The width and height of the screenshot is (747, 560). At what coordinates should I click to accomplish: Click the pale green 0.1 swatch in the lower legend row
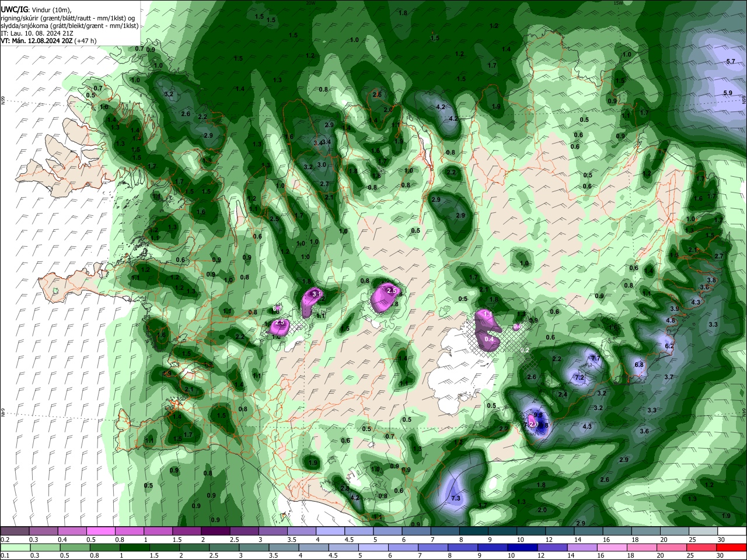pyautogui.click(x=15, y=548)
